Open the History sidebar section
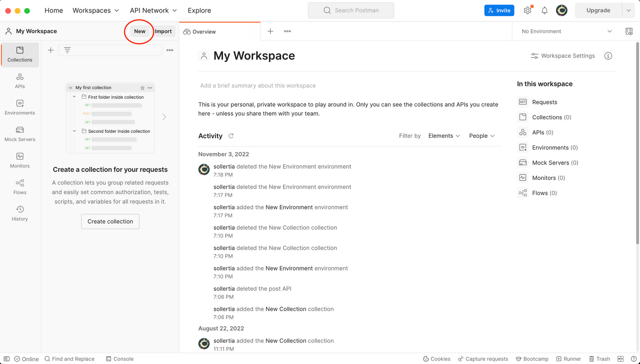640x364 pixels. click(x=20, y=213)
